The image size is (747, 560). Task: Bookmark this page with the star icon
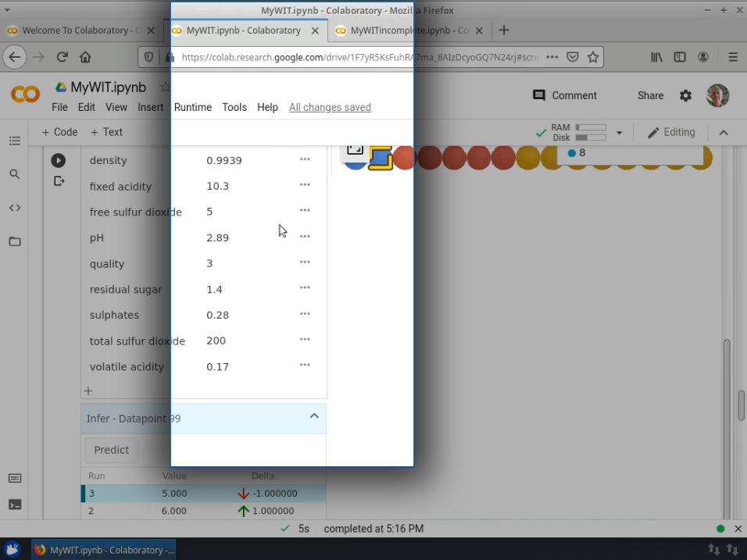[x=592, y=57]
